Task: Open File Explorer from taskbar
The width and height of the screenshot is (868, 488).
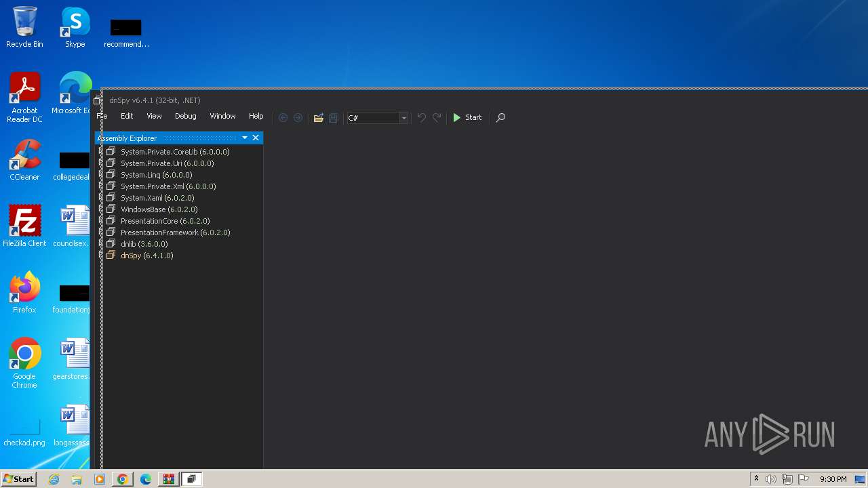Action: (77, 479)
